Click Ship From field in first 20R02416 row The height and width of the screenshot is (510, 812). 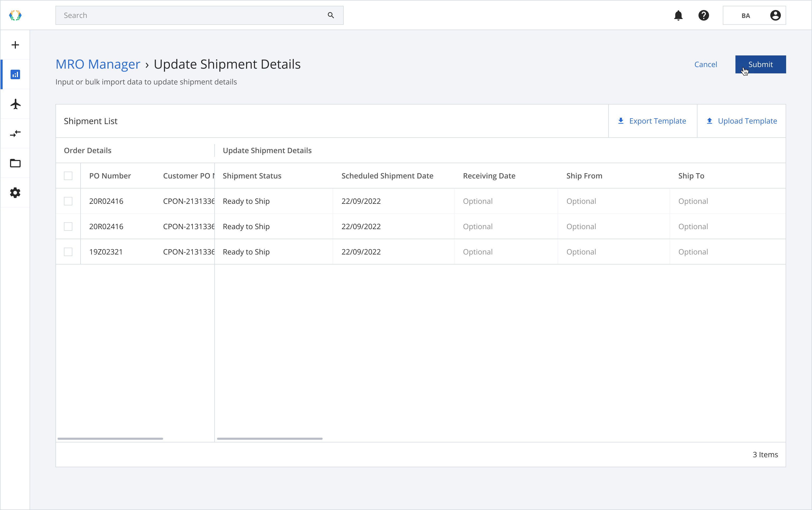tap(613, 201)
